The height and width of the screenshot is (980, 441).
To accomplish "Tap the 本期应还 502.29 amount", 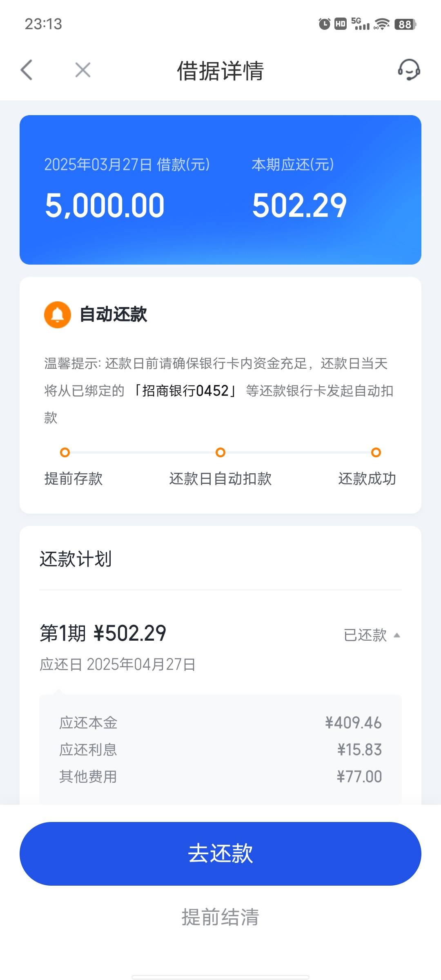I will tap(299, 205).
